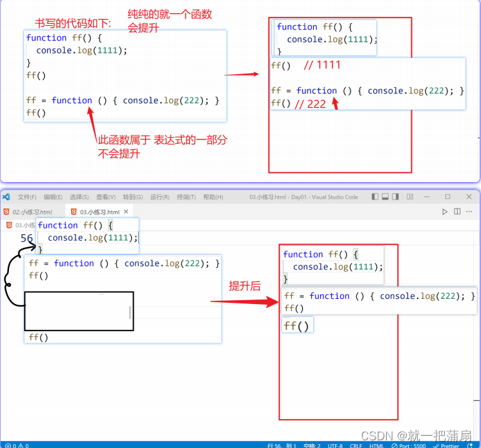Toggle the secondary side bar layout icon
The height and width of the screenshot is (448, 481).
coord(395,196)
